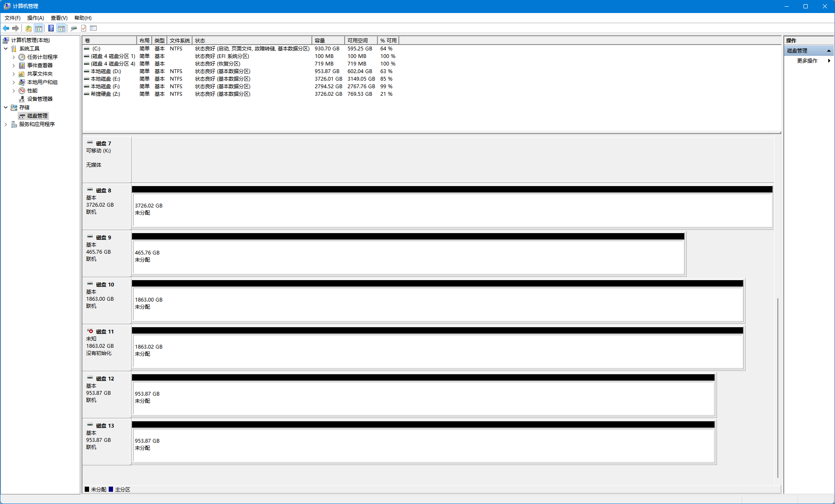Sort by the 文件系统 column header
835x504 pixels.
coord(180,41)
